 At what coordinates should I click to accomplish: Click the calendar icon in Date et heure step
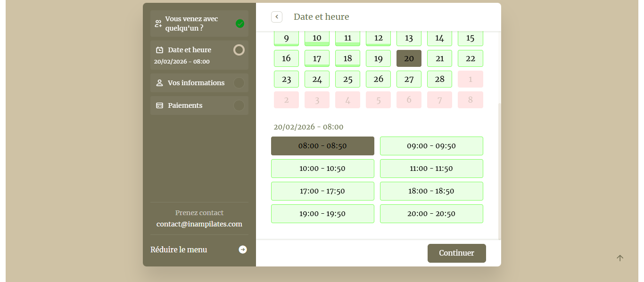[x=159, y=50]
